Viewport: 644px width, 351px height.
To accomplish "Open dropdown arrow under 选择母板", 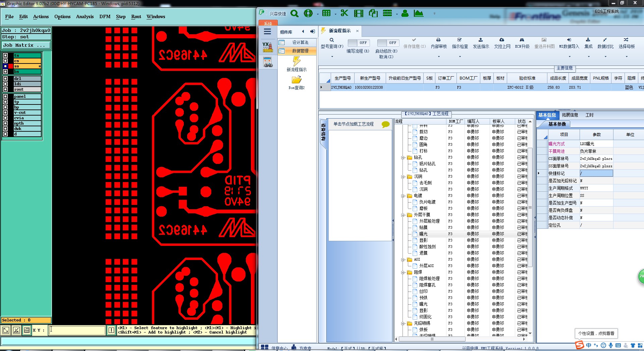I will coord(627,57).
